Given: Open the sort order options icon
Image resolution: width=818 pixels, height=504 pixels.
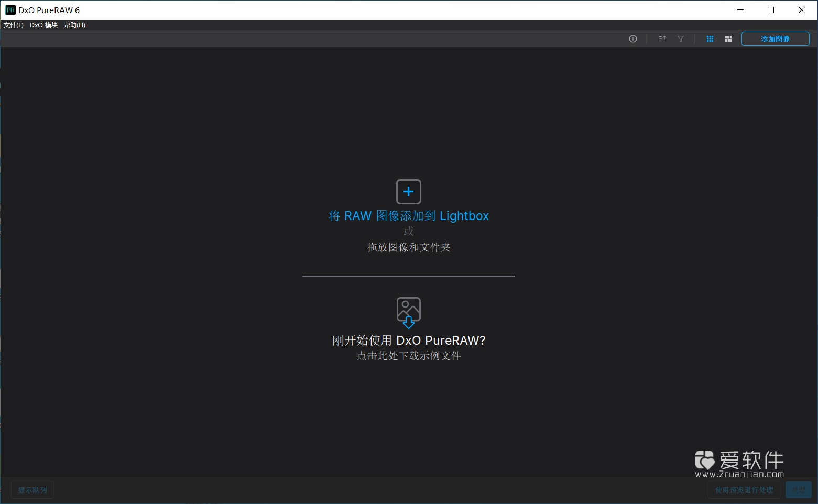Looking at the screenshot, I should pos(662,39).
